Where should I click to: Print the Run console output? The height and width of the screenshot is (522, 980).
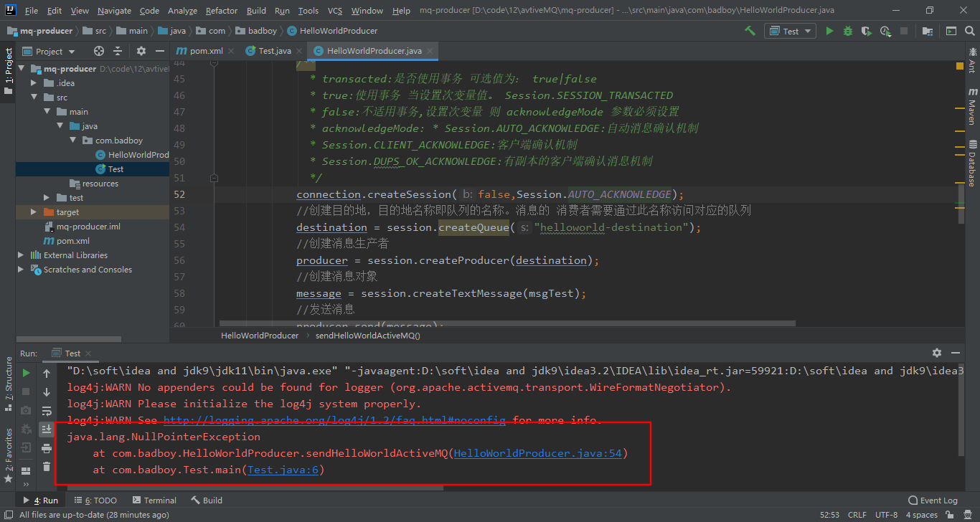coord(47,448)
